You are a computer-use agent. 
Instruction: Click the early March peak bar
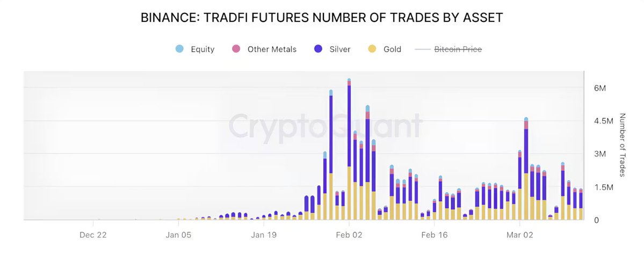pyautogui.click(x=526, y=169)
